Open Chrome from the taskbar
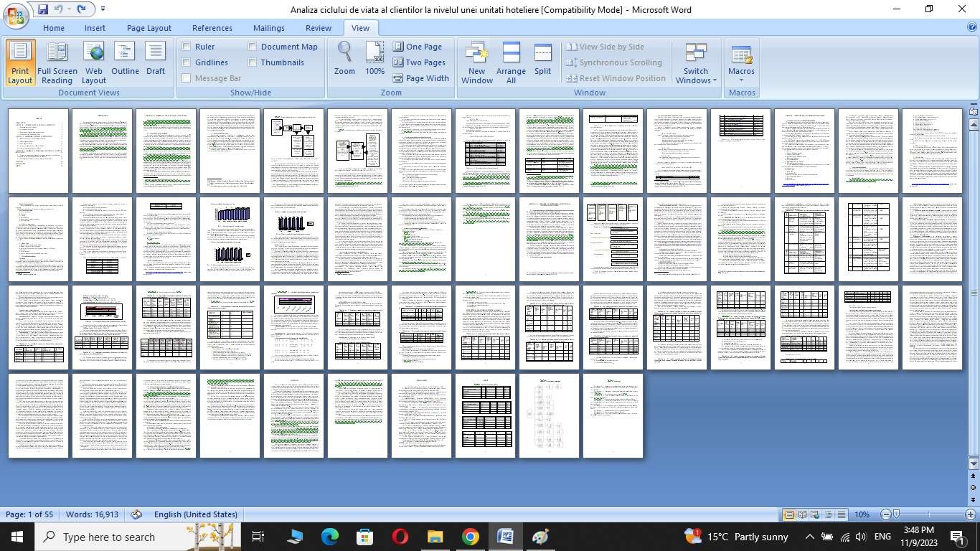 470,537
